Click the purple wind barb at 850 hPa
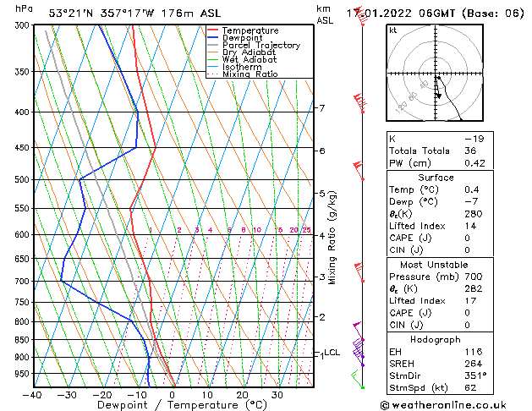The width and height of the screenshot is (532, 411). pos(359,331)
